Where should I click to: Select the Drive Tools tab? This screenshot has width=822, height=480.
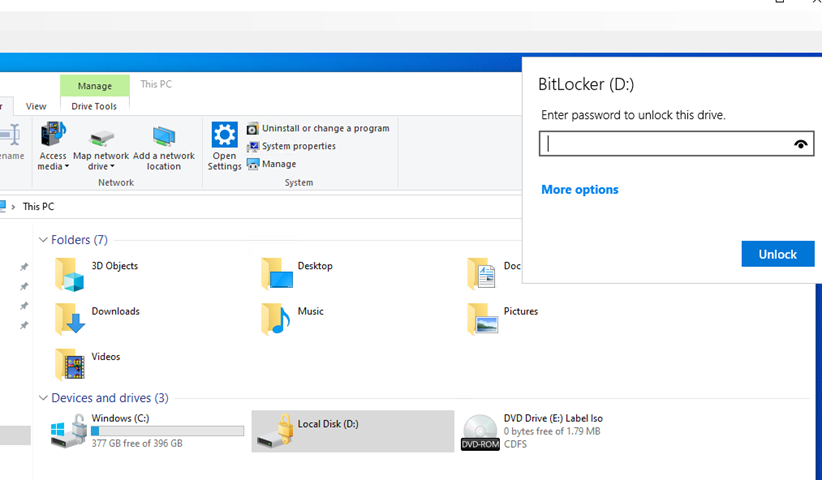click(x=94, y=106)
